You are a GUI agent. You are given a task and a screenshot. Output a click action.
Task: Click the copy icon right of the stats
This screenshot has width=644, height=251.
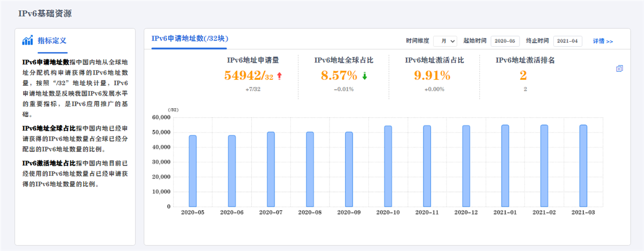click(x=620, y=69)
